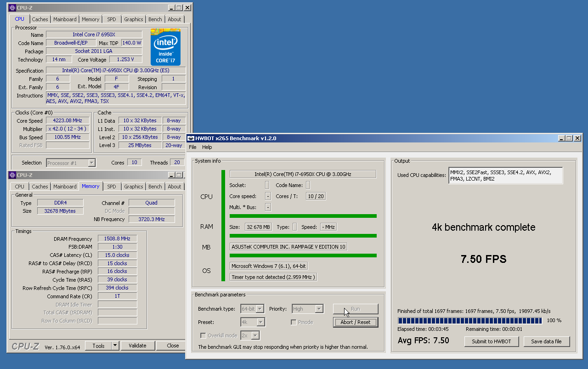588x369 pixels.
Task: Open the File menu in HWBOT benchmark
Action: tap(192, 147)
